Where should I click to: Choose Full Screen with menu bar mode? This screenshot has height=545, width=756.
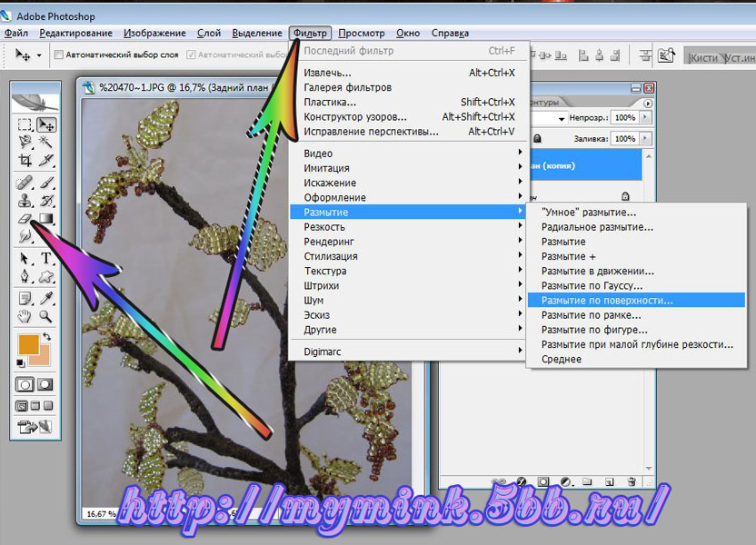tap(35, 406)
